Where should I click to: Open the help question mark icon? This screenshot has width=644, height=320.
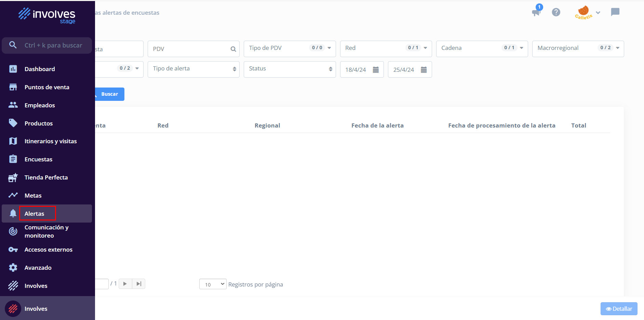556,12
